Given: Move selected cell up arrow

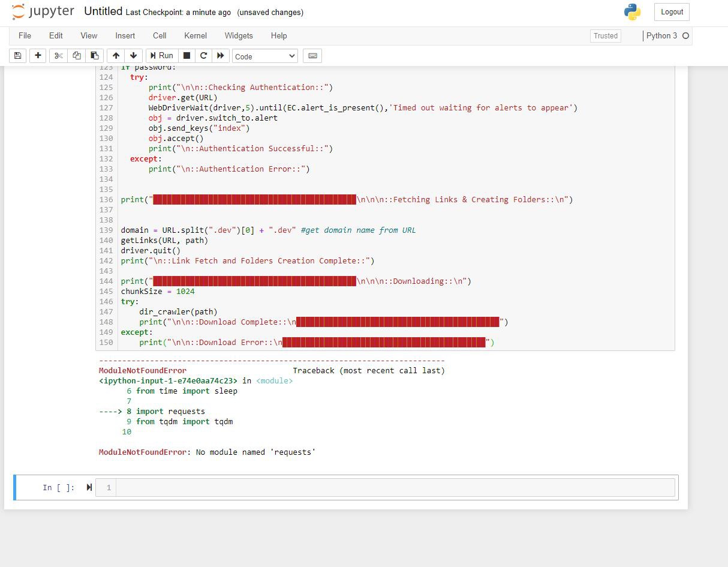Looking at the screenshot, I should point(116,56).
